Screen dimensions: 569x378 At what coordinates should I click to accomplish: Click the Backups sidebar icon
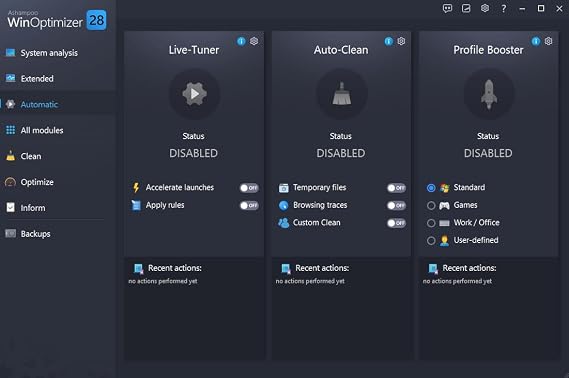click(11, 233)
